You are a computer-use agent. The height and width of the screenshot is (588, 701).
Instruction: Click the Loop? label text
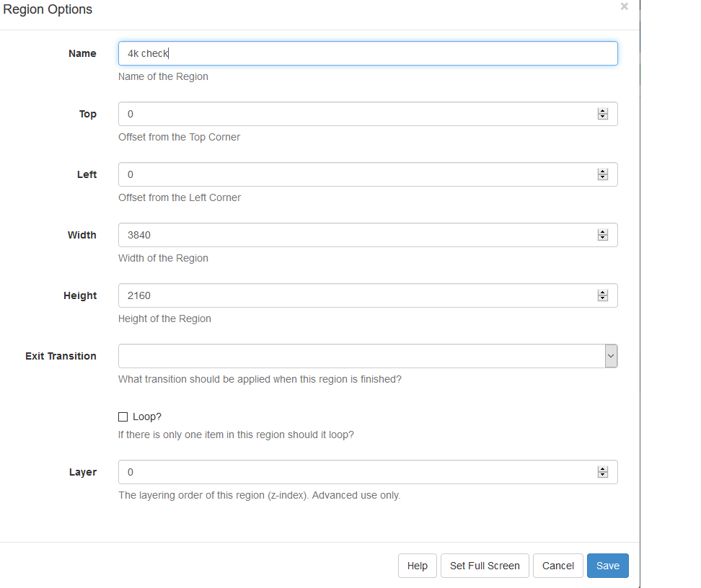pyautogui.click(x=147, y=417)
